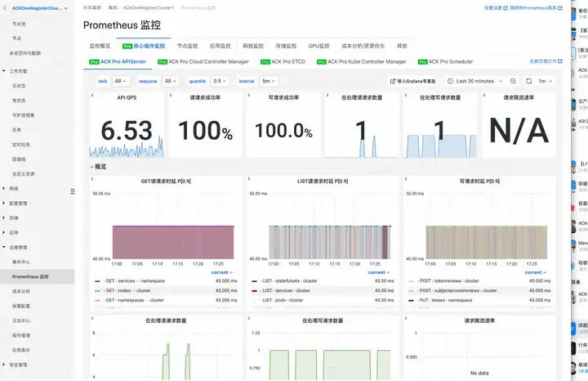Sort the write latency legend by current
The height and width of the screenshot is (381, 588).
[536, 272]
